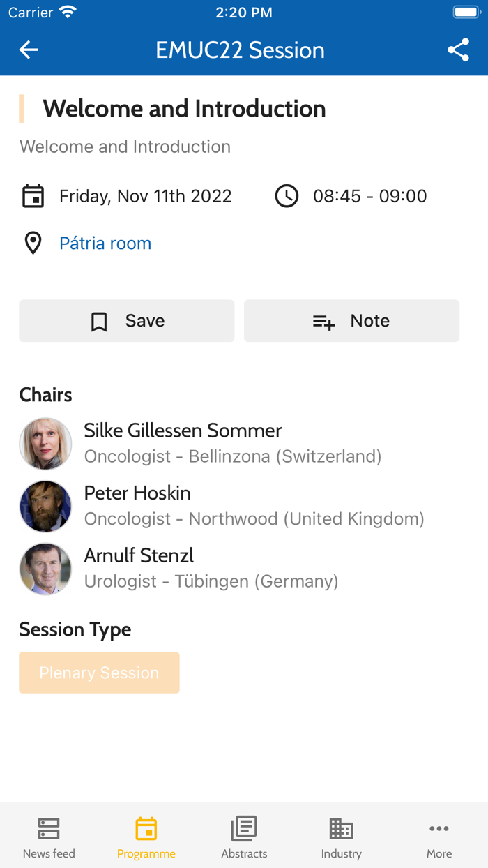The image size is (488, 868).
Task: Select the Plenary Session type tag
Action: 99,673
